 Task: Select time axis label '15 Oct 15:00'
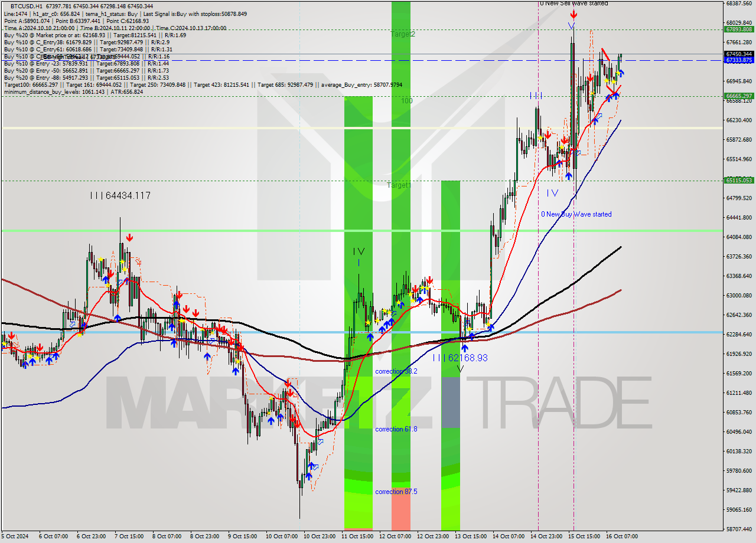(x=584, y=537)
